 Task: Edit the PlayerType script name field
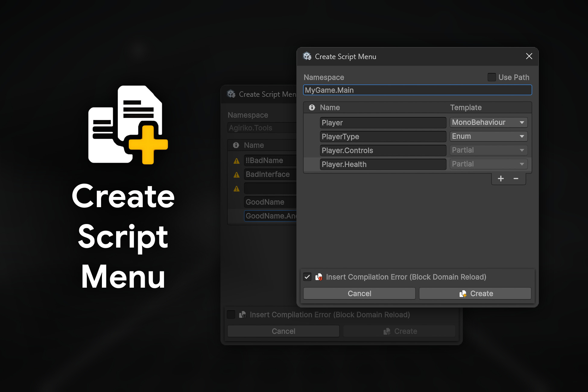(x=383, y=137)
